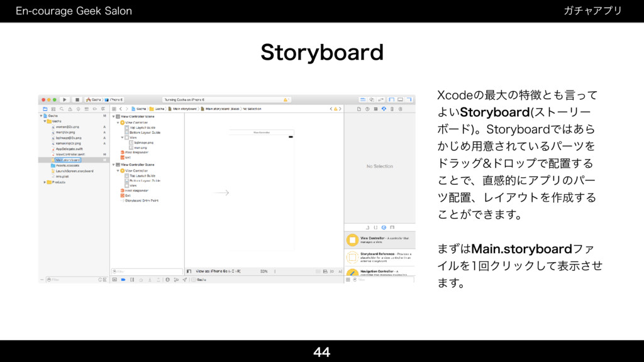Jump to the previous issue arrow

[x=331, y=109]
